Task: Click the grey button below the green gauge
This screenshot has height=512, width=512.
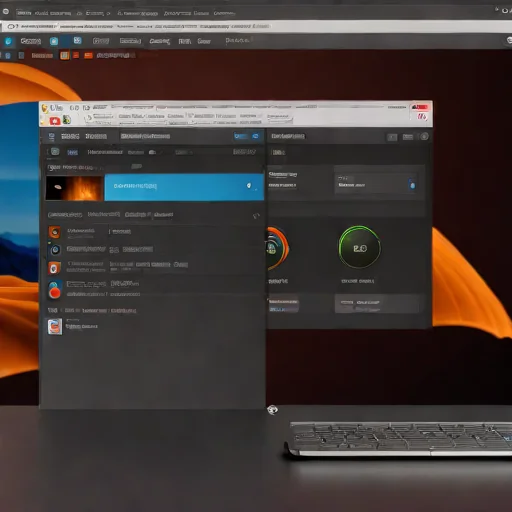Action: [377, 304]
